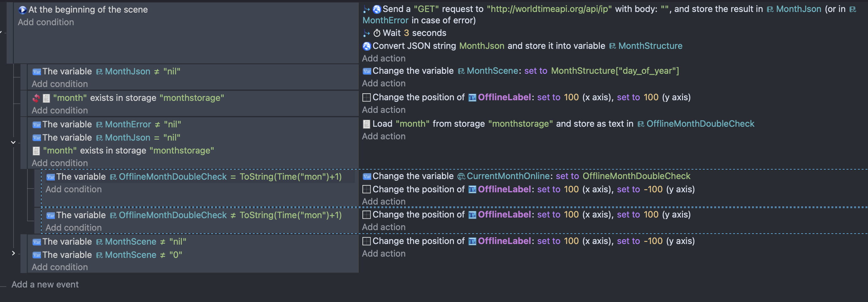Click Var icon of MonthScene ≠ "0" condition

coord(36,255)
